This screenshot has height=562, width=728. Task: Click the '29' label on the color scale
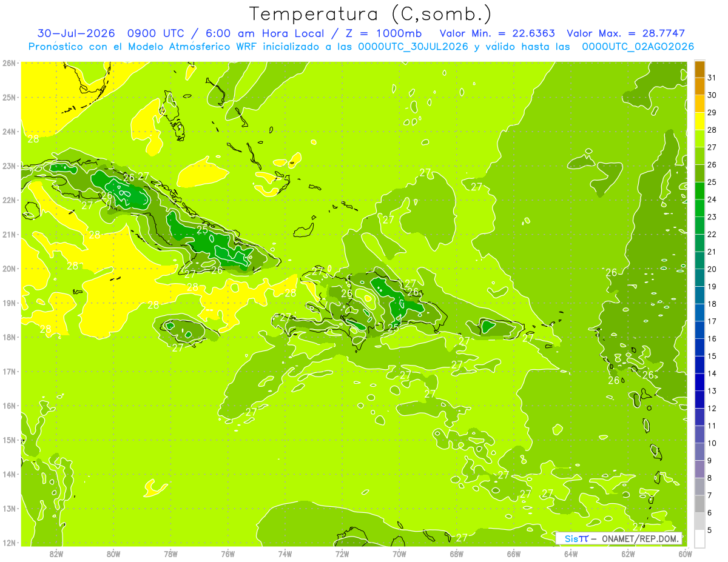tap(712, 113)
